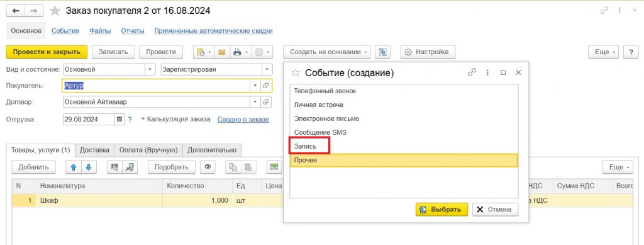Select Запись event type
The height and width of the screenshot is (245, 644).
pos(404,146)
